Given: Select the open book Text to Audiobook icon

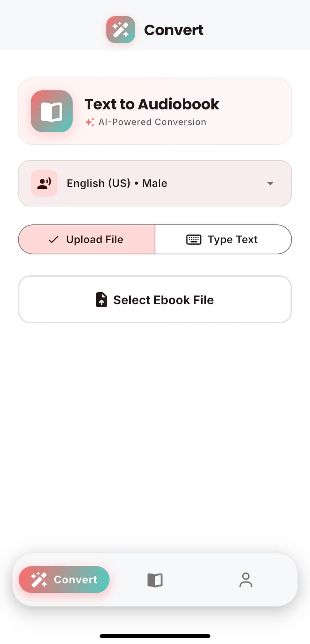Looking at the screenshot, I should [x=52, y=111].
